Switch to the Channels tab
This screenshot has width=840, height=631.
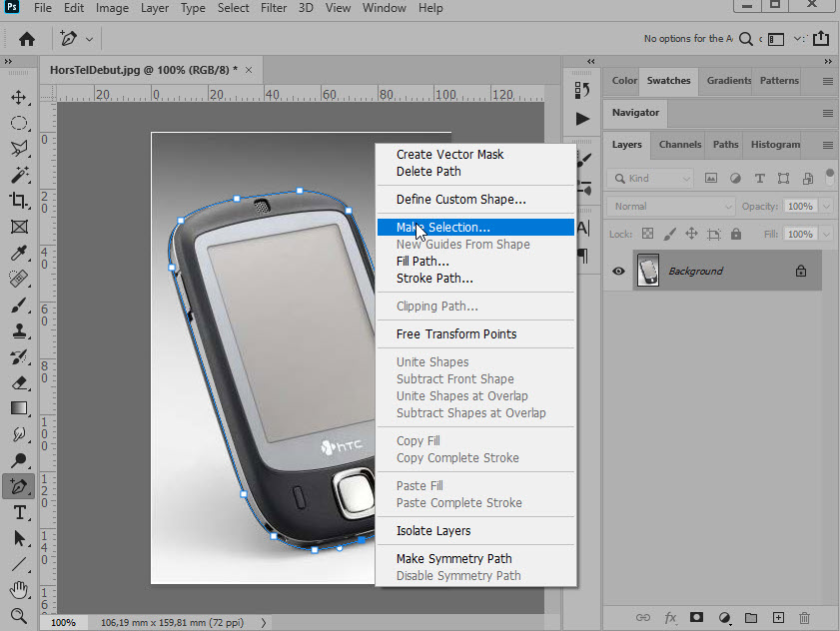[680, 145]
